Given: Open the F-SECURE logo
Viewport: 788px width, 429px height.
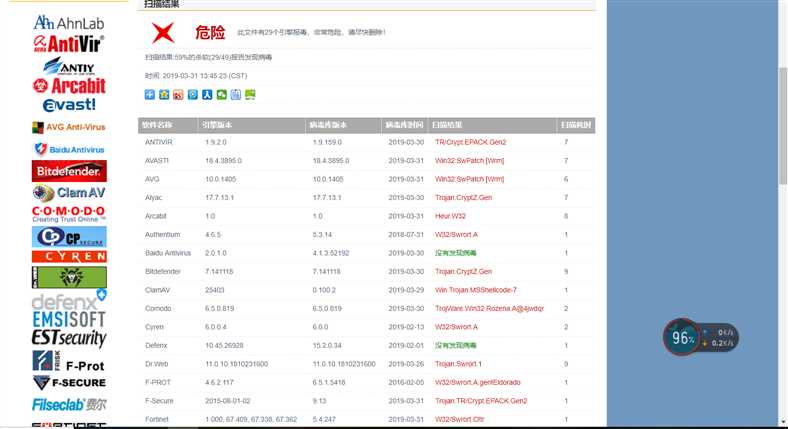Looking at the screenshot, I should [x=69, y=383].
